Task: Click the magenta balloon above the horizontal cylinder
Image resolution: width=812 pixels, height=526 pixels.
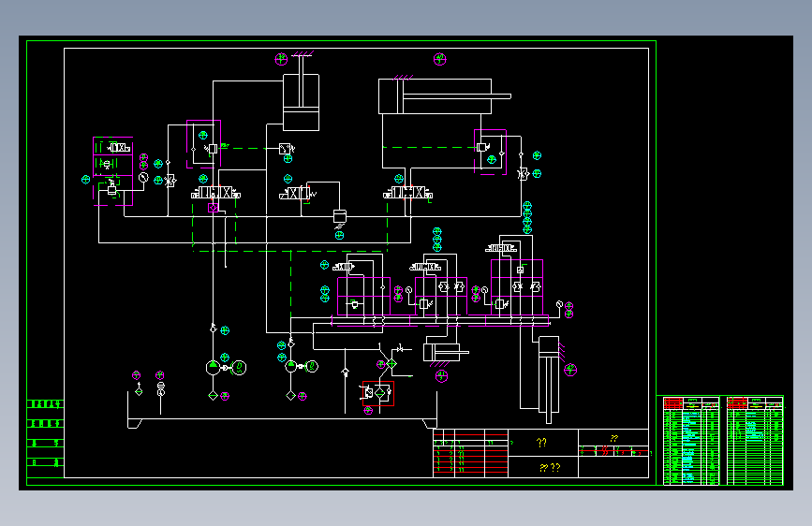Action: [x=439, y=59]
